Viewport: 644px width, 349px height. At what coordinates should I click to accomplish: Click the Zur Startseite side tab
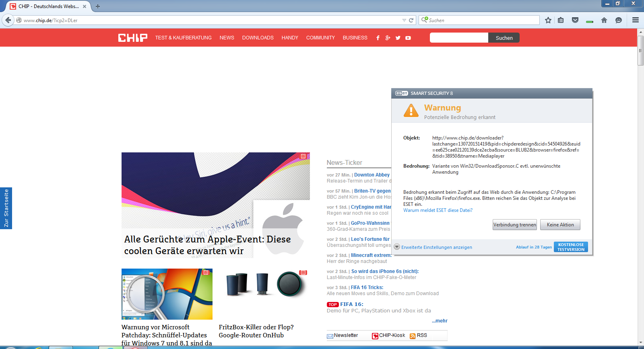(x=6, y=208)
